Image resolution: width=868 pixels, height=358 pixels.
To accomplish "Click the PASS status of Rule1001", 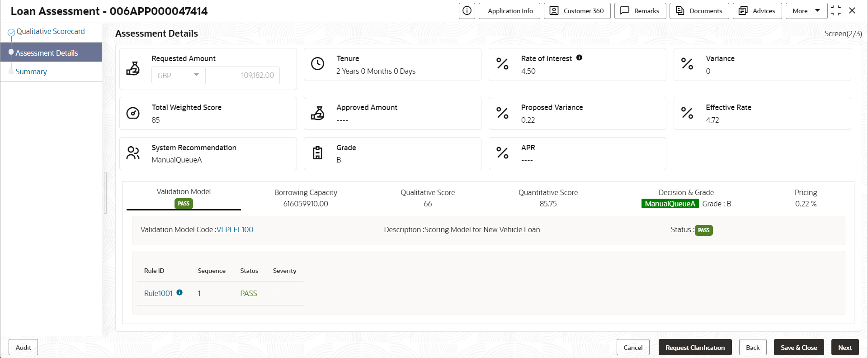I will tap(249, 293).
